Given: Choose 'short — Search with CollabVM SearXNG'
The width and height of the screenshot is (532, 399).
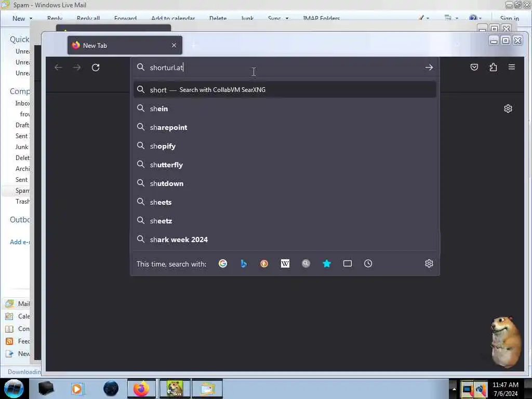Looking at the screenshot, I should tap(285, 89).
